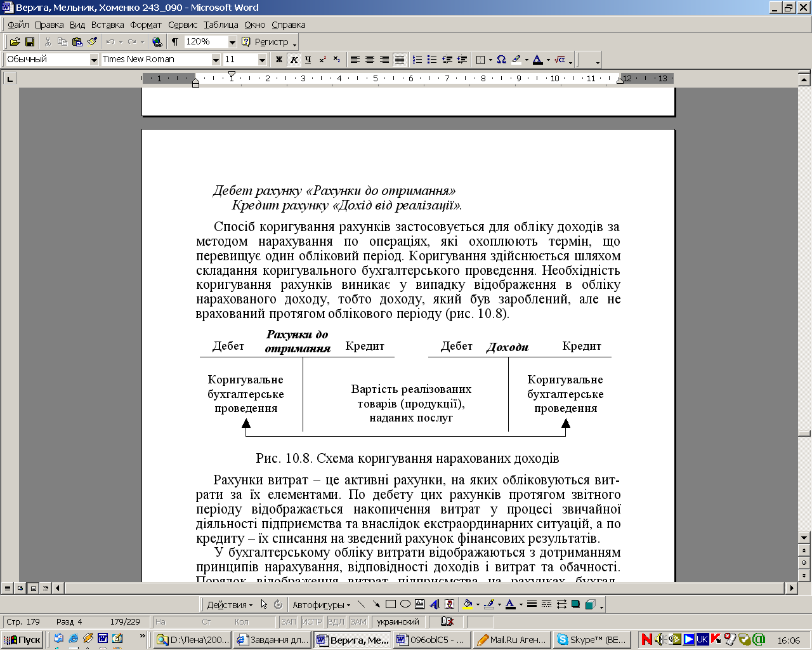The image size is (812, 650).
Task: Click the Cut scissors icon
Action: click(x=48, y=42)
